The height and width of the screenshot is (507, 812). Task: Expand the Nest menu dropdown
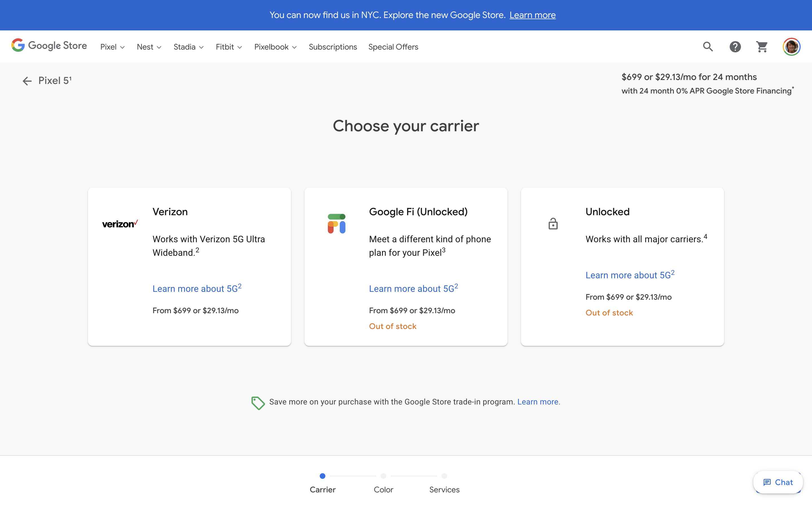[149, 47]
